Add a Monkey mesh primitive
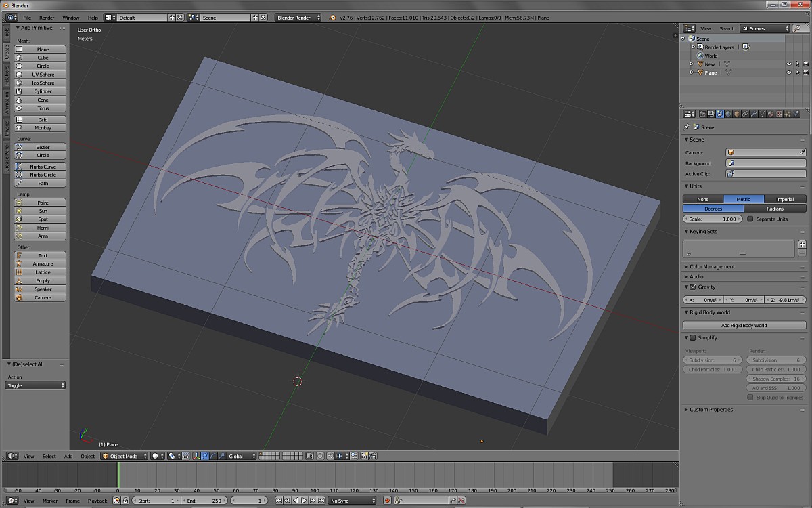The height and width of the screenshot is (508, 812). point(42,128)
